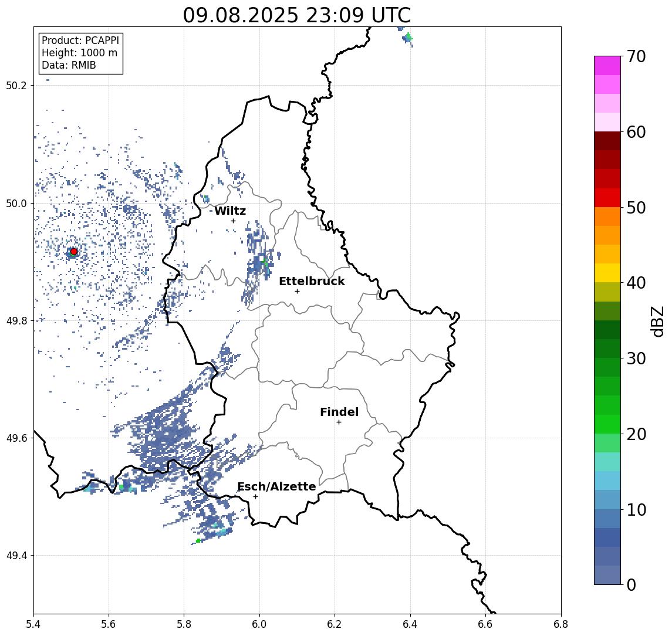The image size is (672, 636).
Task: Click 'Data: RMIB' in the info box
Action: [69, 65]
